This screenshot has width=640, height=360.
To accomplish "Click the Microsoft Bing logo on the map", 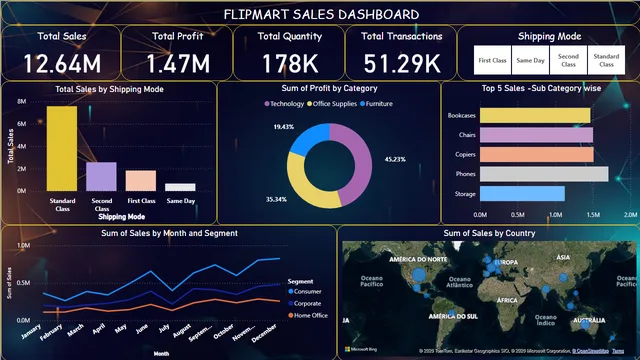I will coord(361,349).
